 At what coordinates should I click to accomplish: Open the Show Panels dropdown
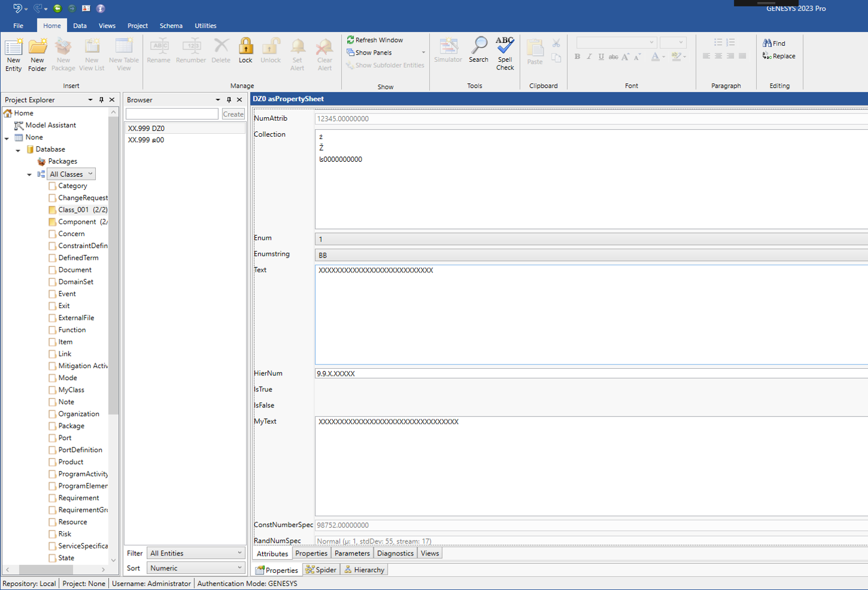pos(423,52)
